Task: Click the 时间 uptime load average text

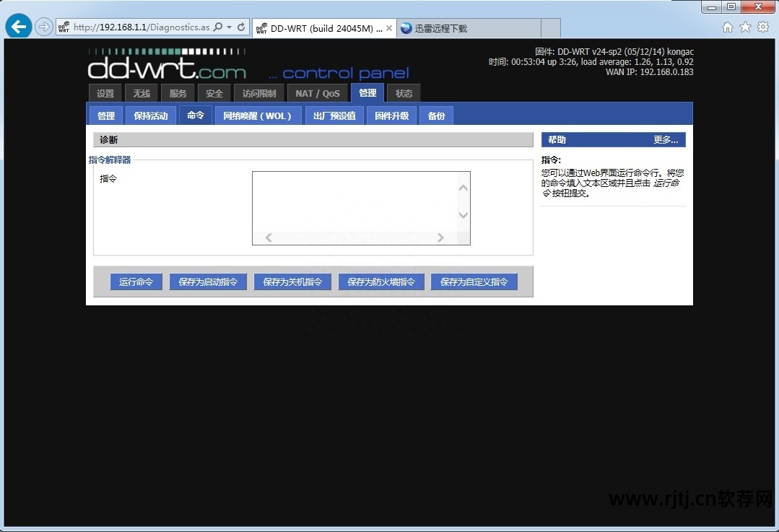Action: tap(591, 62)
